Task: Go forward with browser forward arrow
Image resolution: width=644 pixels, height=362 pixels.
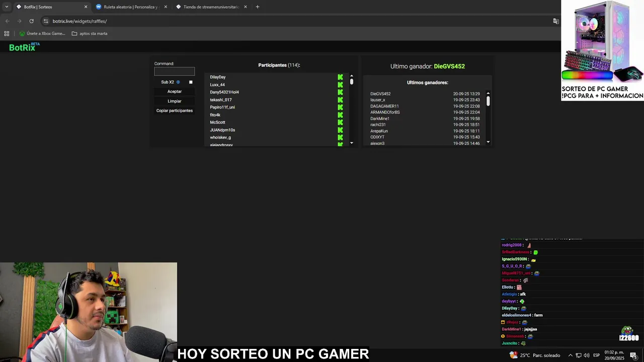Action: (19, 21)
